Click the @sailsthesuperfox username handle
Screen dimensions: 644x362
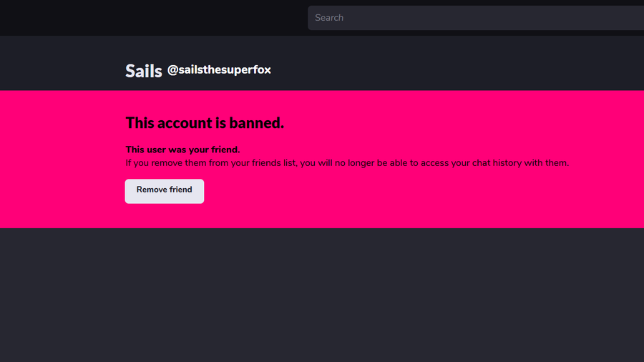tap(219, 70)
